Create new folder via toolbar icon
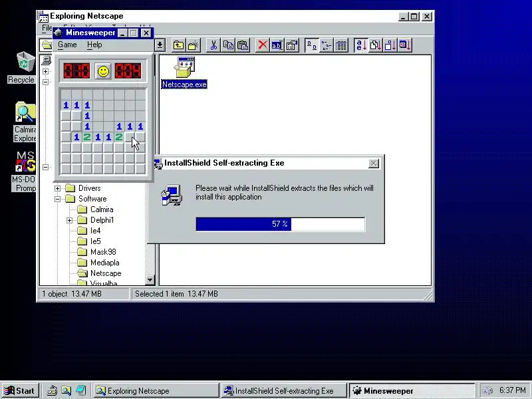This screenshot has height=399, width=532. (x=194, y=45)
